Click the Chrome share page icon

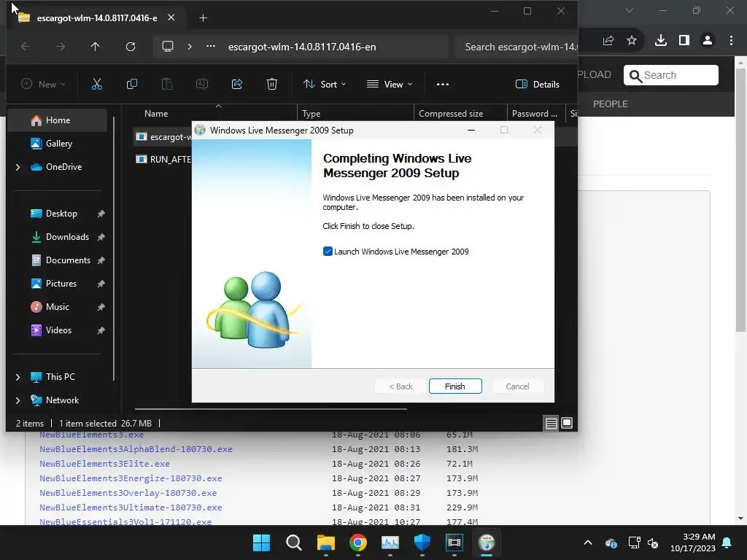pyautogui.click(x=608, y=41)
